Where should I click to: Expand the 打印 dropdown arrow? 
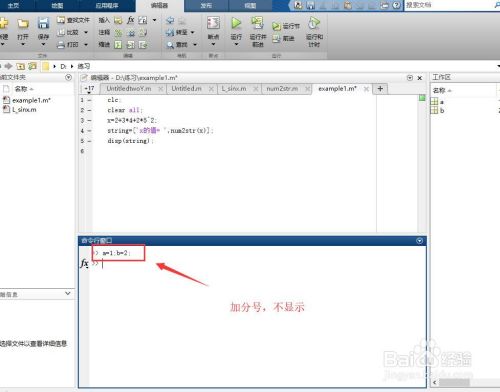[x=86, y=44]
